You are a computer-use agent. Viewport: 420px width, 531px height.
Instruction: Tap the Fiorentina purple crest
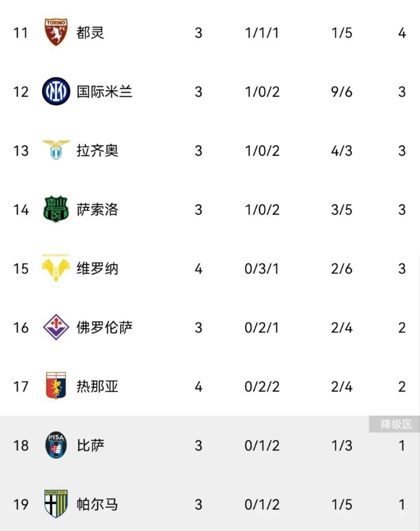point(56,327)
